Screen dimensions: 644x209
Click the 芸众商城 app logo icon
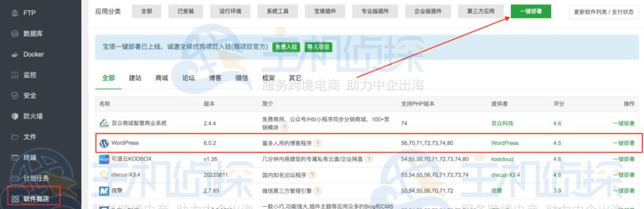click(x=104, y=123)
